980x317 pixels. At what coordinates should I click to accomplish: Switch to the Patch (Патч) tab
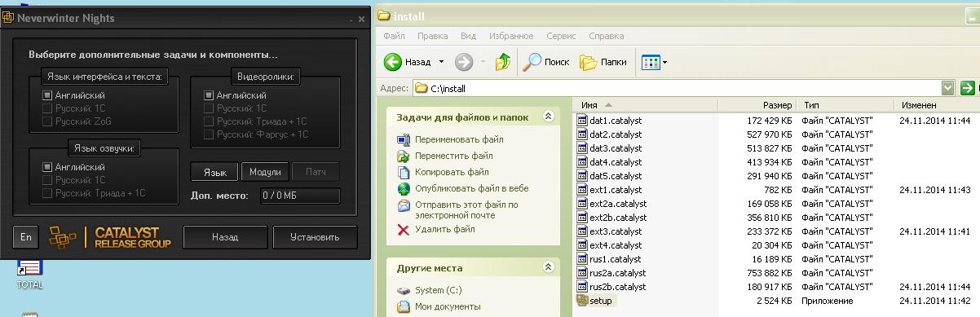pos(316,172)
